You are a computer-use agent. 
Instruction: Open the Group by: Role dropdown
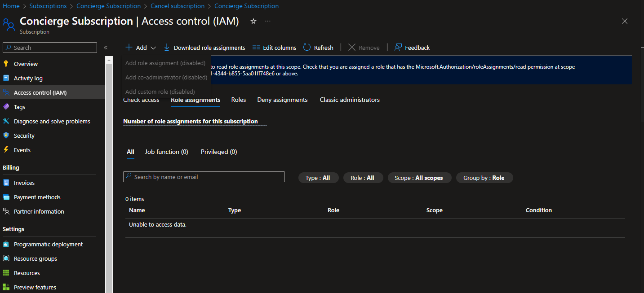[x=484, y=178]
